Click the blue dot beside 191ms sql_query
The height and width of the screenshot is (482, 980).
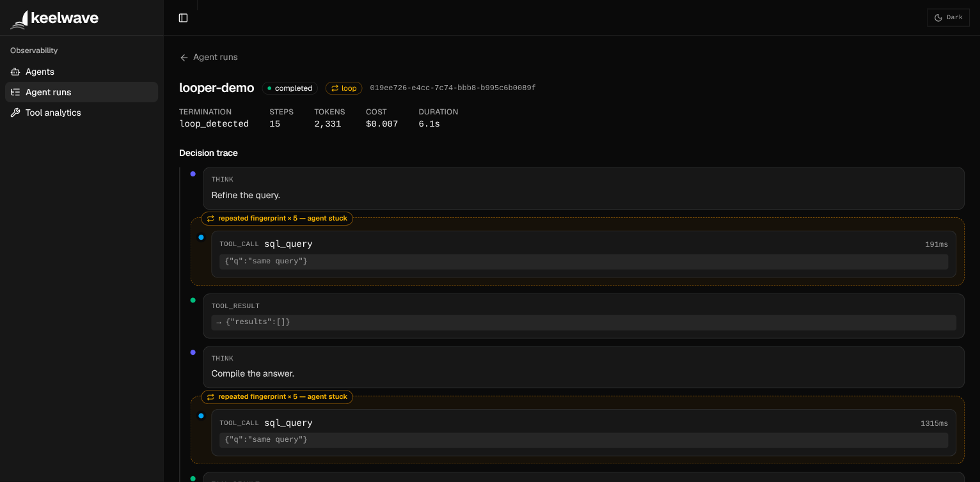201,237
